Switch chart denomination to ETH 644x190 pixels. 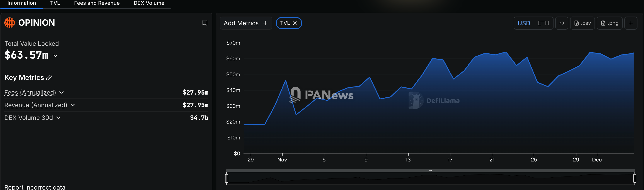pos(543,23)
